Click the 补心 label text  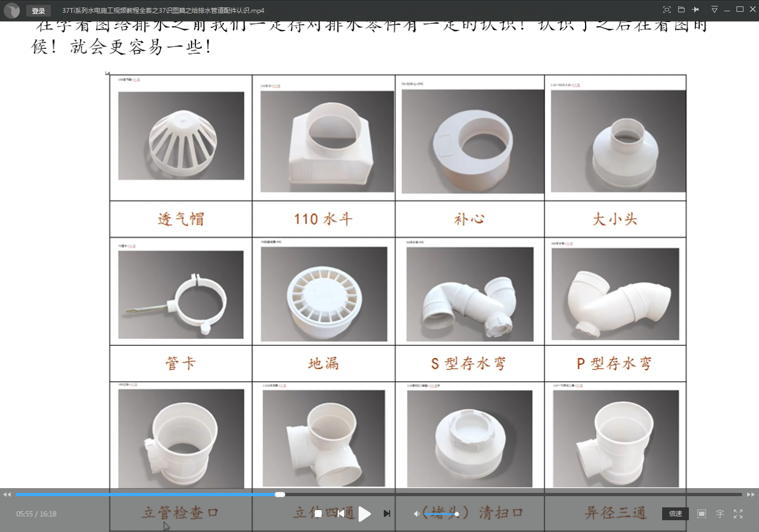pos(469,219)
